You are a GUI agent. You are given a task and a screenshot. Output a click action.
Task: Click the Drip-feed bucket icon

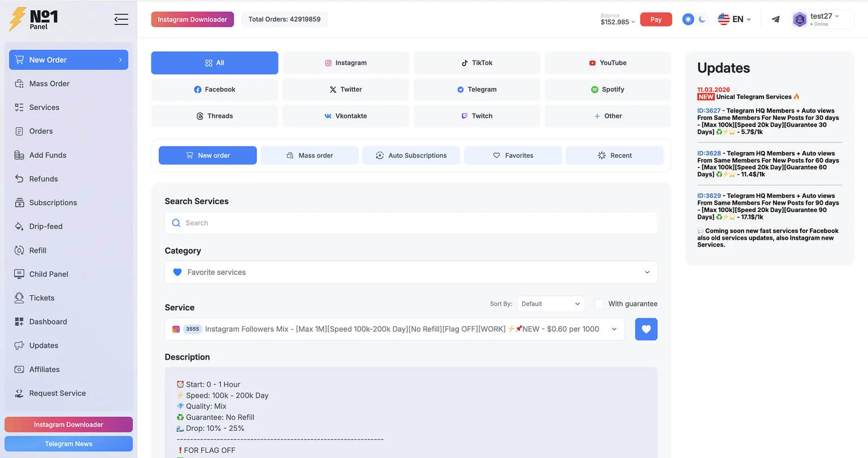tap(19, 226)
